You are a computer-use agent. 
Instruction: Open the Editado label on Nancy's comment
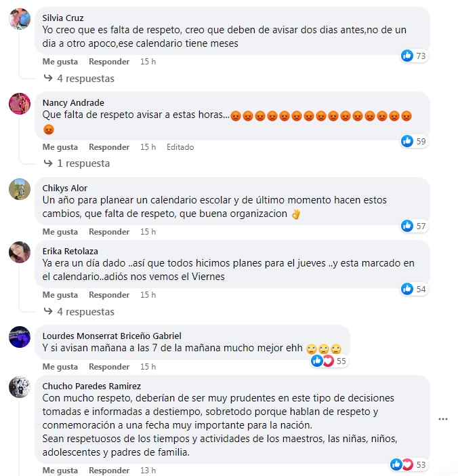(180, 147)
